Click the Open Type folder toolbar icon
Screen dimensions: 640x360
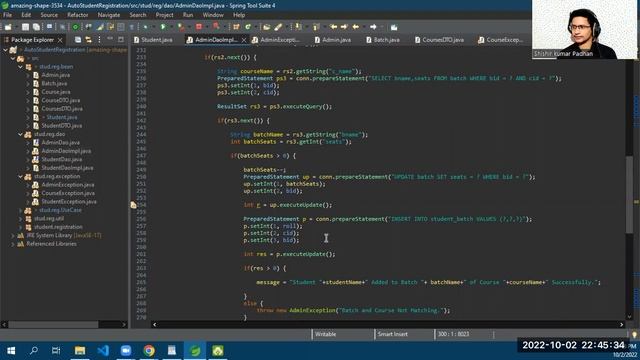coord(267,27)
